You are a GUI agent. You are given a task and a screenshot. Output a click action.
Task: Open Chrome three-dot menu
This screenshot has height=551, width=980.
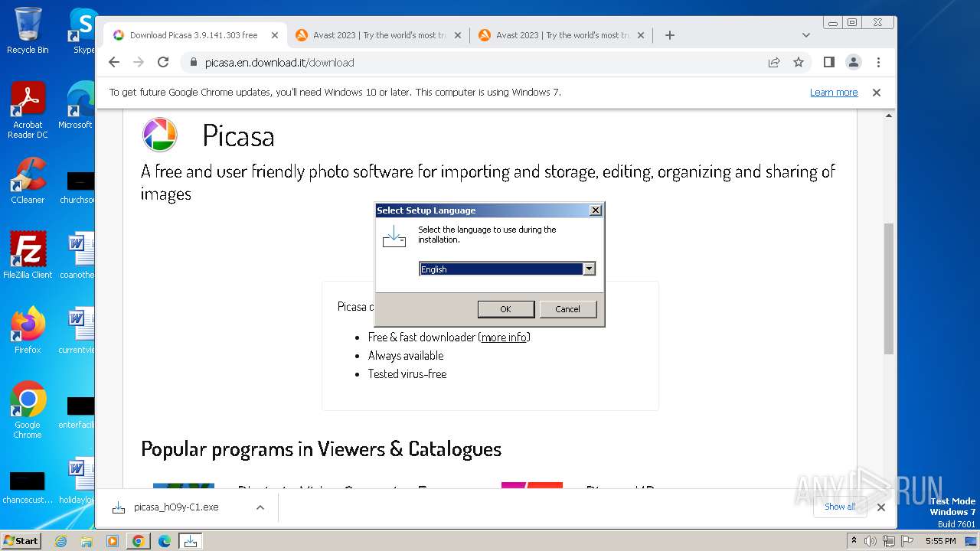878,62
